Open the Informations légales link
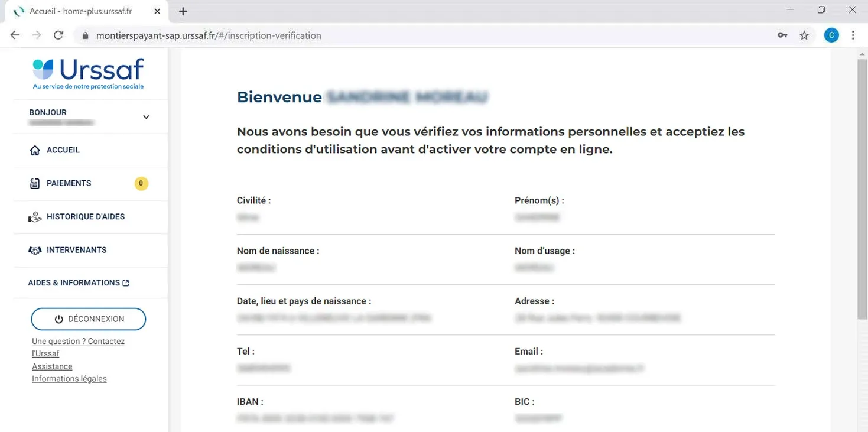 point(69,379)
